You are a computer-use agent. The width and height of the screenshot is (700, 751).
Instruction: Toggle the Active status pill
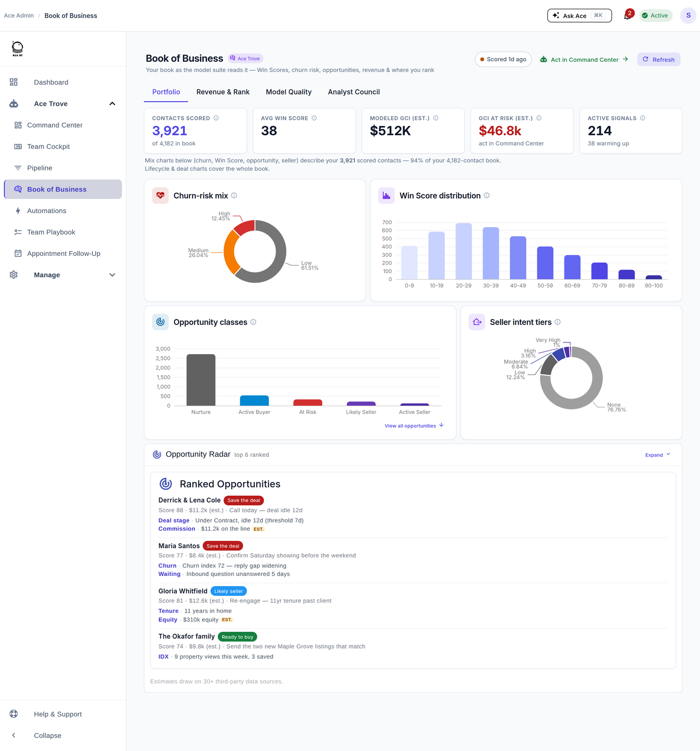click(656, 16)
